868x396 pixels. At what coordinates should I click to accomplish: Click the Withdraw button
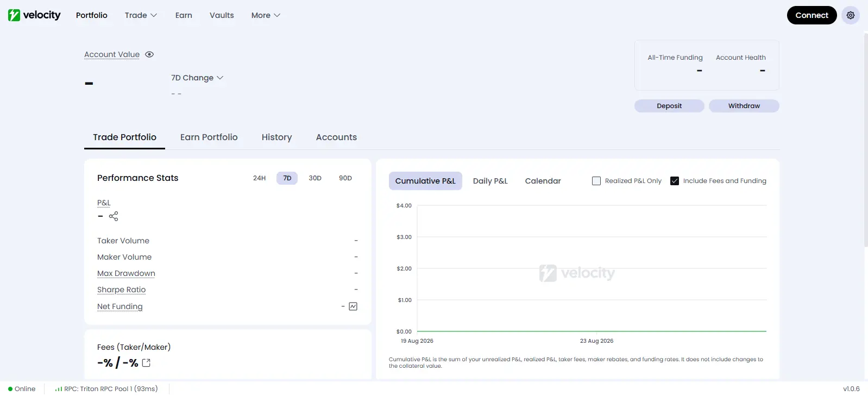tap(744, 106)
